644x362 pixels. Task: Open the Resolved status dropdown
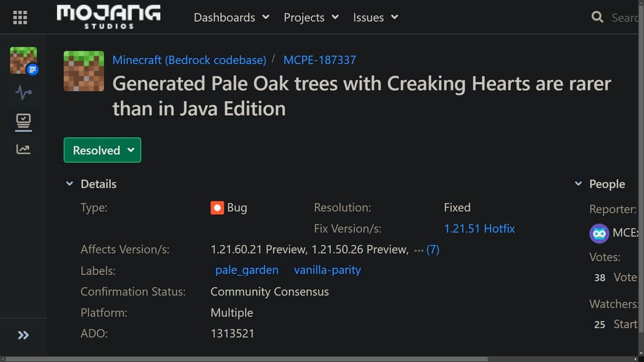(x=102, y=150)
